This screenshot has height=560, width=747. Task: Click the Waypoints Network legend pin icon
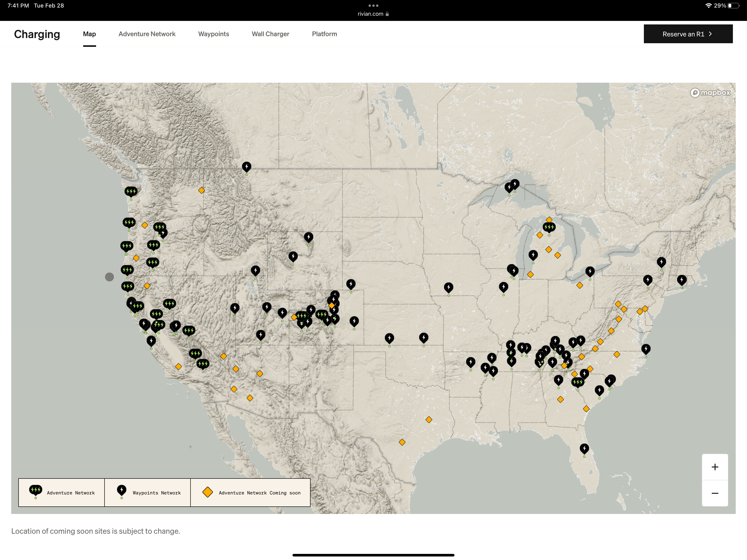click(122, 491)
